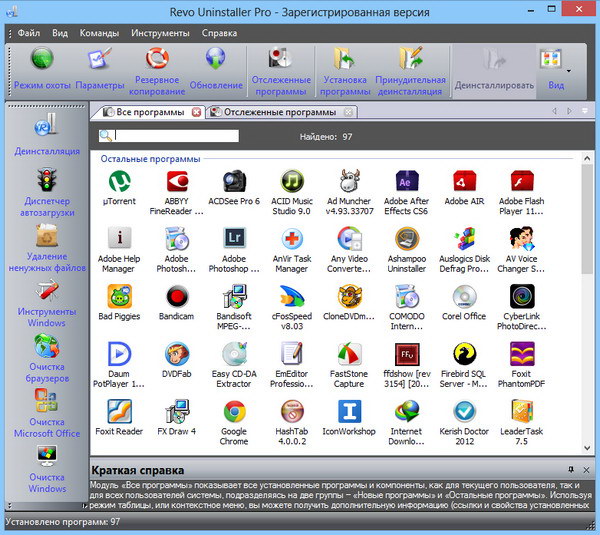Open Удаление ненужных файлов in the sidebar
The height and width of the screenshot is (535, 600).
pyautogui.click(x=46, y=247)
